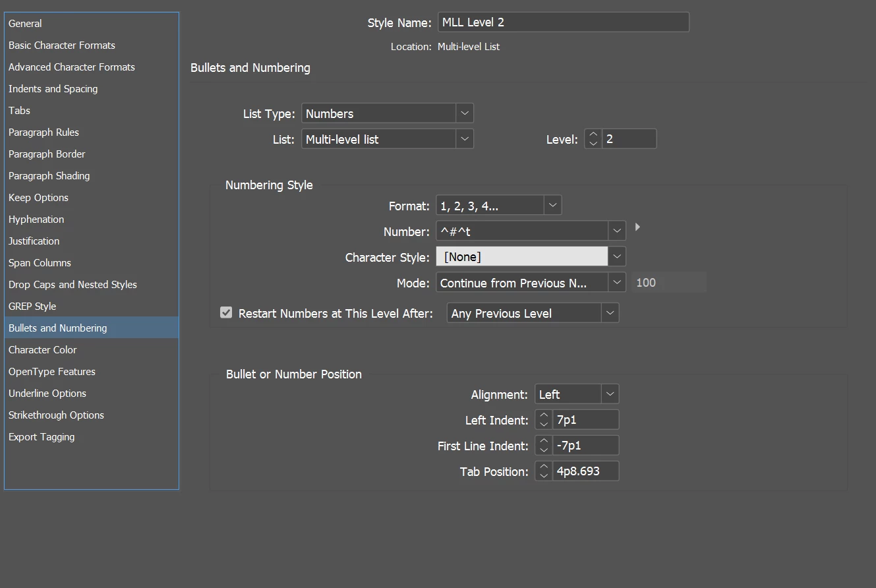Select Export Tagging category
The width and height of the screenshot is (876, 588).
91,436
